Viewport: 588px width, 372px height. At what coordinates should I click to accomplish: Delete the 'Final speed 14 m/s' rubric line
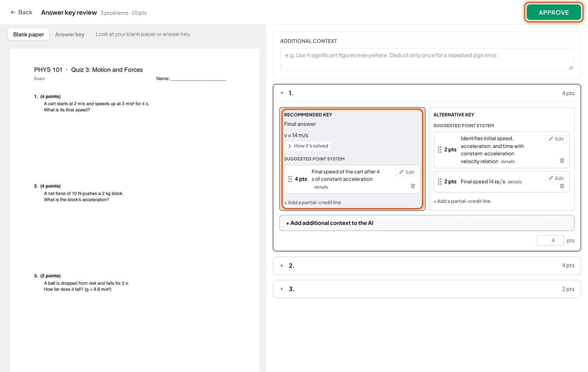(562, 186)
